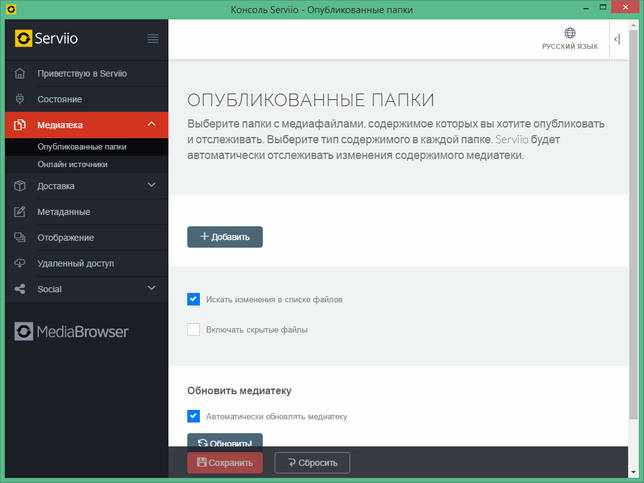Open Приветствую в Serviio page
Viewport: 644px width, 483px height.
coord(87,74)
